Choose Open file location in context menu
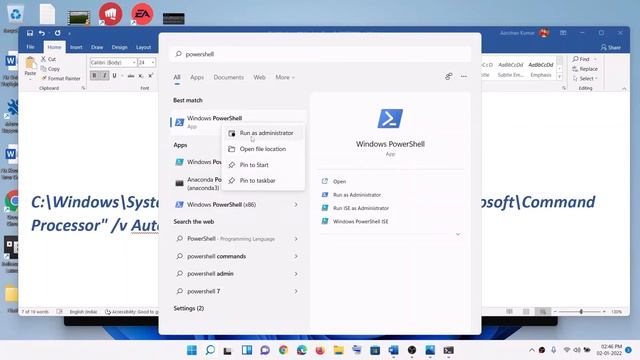The height and width of the screenshot is (360, 640). 263,149
